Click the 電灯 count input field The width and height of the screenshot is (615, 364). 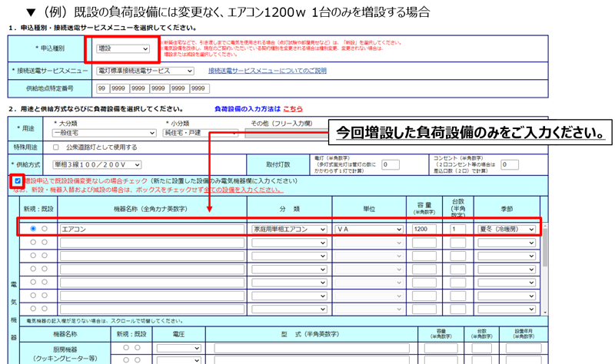click(391, 164)
